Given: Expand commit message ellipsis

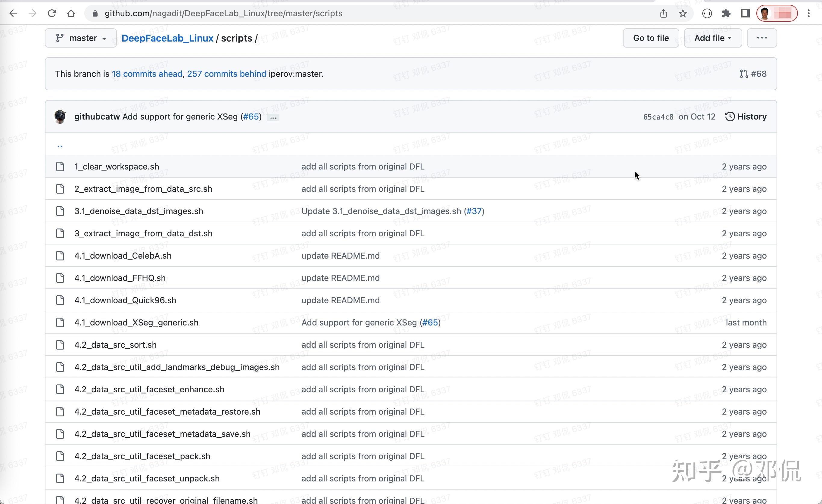Looking at the screenshot, I should 273,117.
